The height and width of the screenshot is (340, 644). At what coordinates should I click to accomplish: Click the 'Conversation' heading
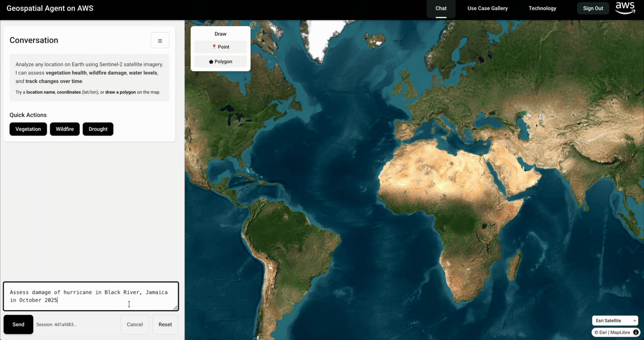[x=34, y=40]
